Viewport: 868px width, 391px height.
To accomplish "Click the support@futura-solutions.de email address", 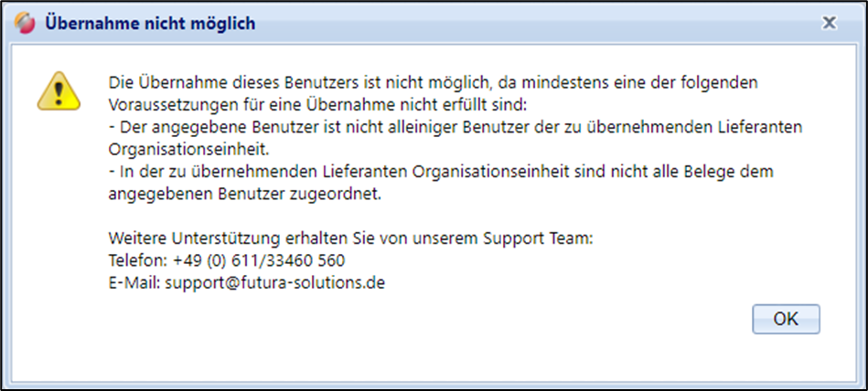I will tap(273, 282).
